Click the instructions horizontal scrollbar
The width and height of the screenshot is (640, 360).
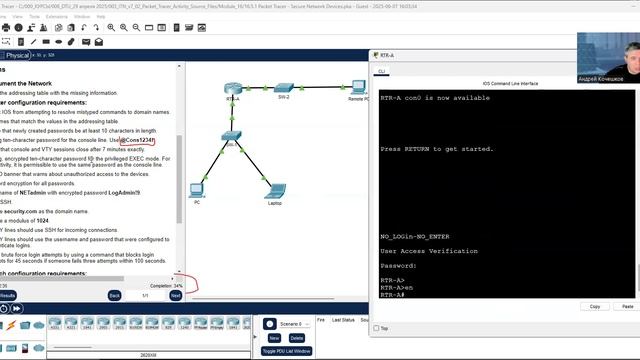pyautogui.click(x=61, y=278)
